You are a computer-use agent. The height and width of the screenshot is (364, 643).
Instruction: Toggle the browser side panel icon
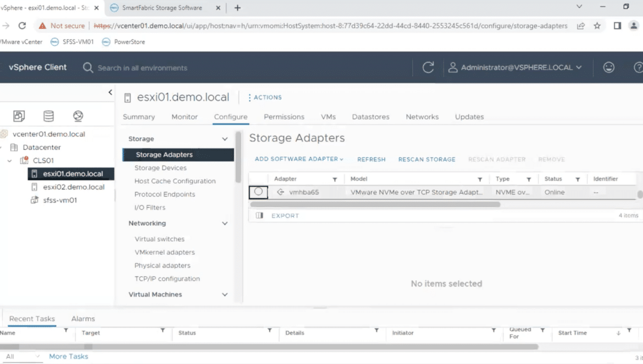pos(617,26)
